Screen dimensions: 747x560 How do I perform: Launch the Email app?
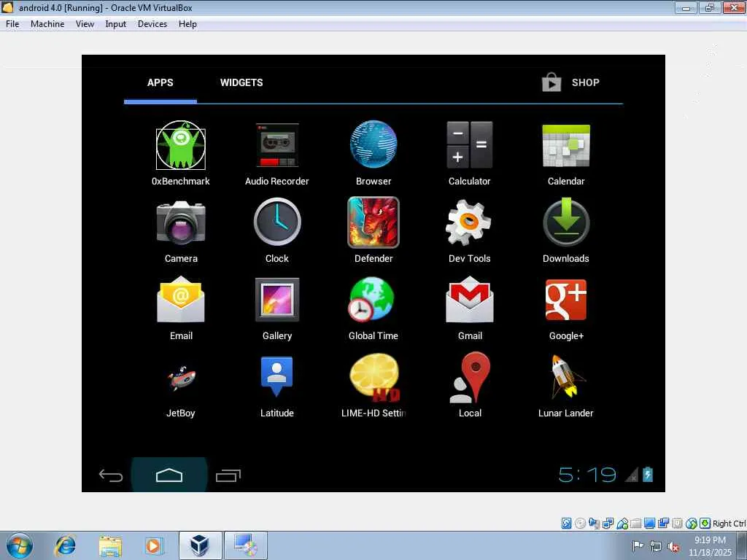point(181,300)
